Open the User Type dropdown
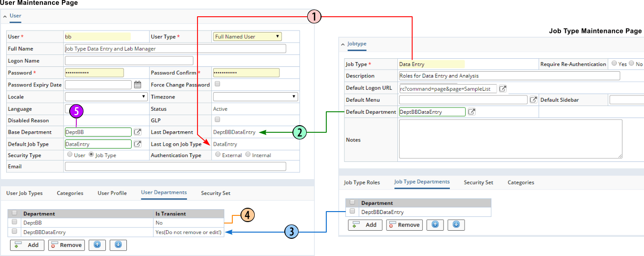Screen dimensions: 644x256 [248, 36]
